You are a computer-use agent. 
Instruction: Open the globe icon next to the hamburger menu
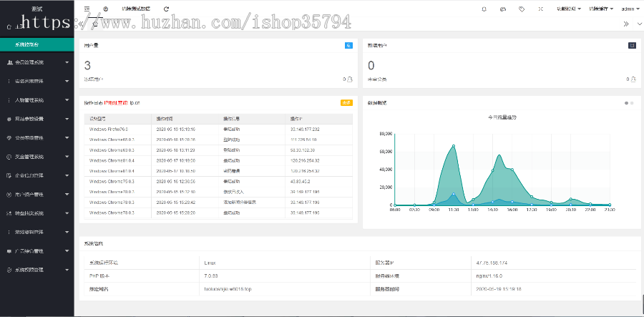(106, 9)
